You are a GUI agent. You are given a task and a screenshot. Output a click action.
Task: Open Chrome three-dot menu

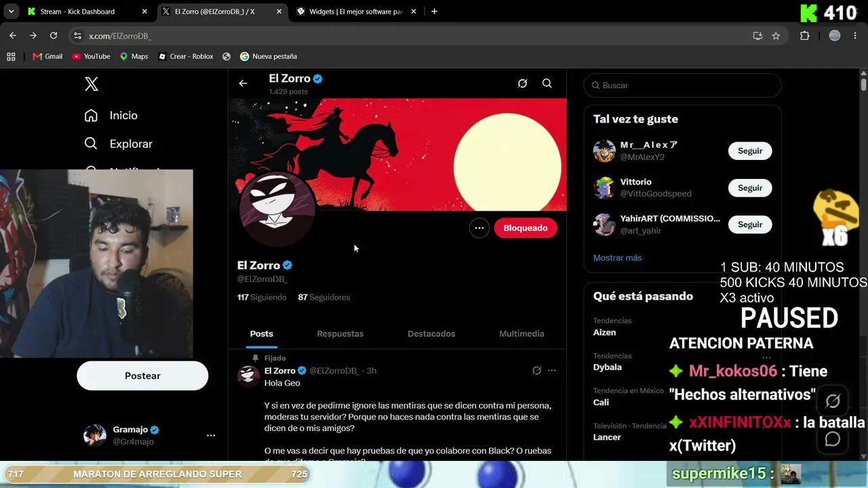point(856,36)
